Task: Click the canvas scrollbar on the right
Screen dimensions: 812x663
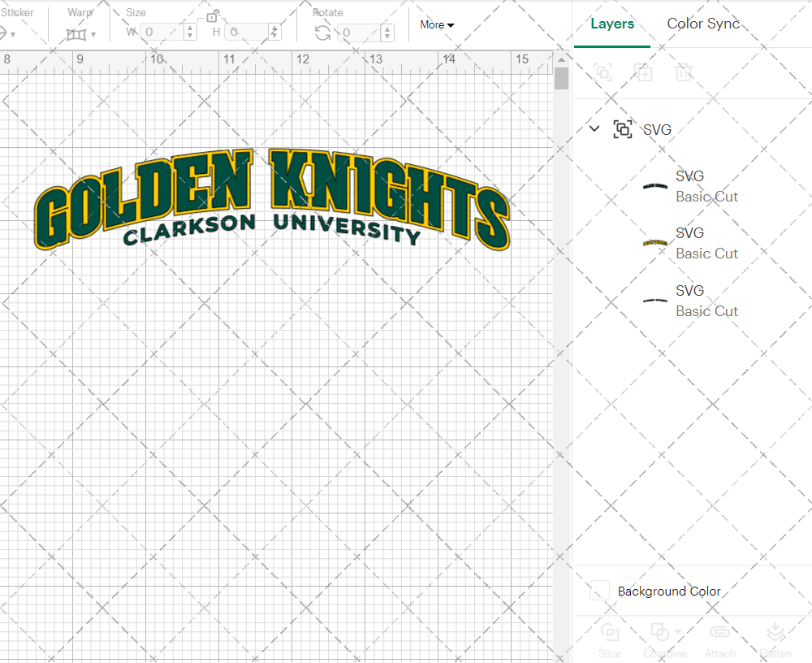Action: point(561,77)
